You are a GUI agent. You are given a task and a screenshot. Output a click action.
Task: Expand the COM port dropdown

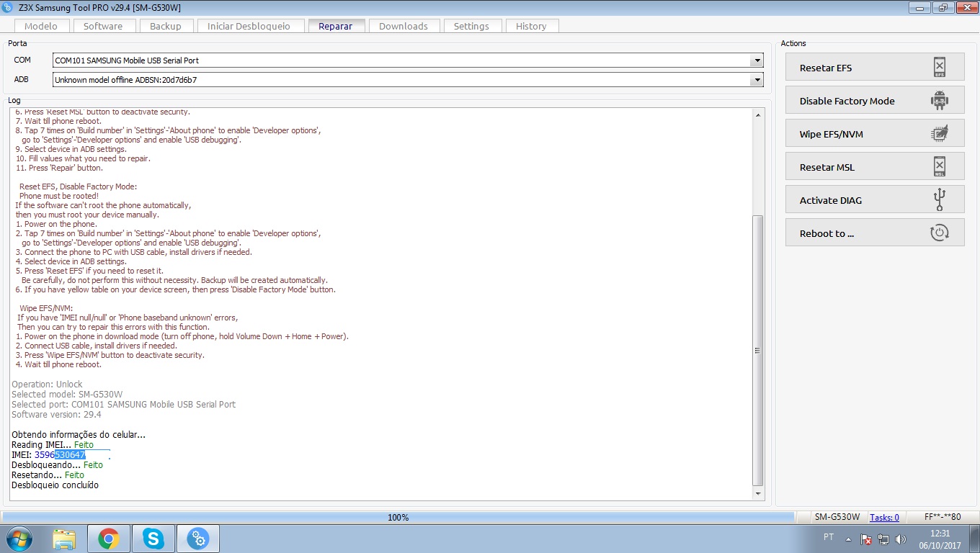[x=757, y=60]
